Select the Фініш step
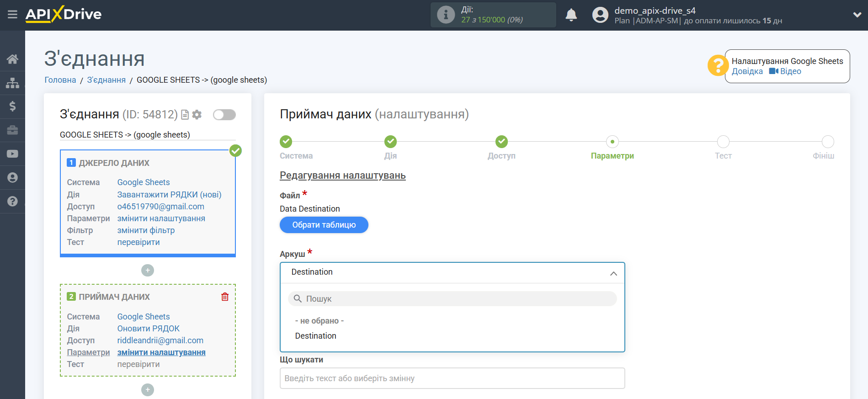868x399 pixels. pos(828,142)
